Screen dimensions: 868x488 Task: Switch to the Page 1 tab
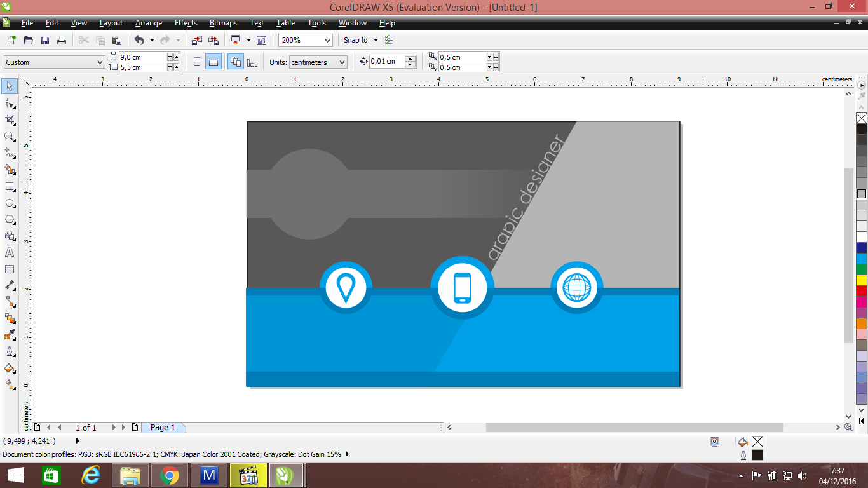[x=163, y=428]
